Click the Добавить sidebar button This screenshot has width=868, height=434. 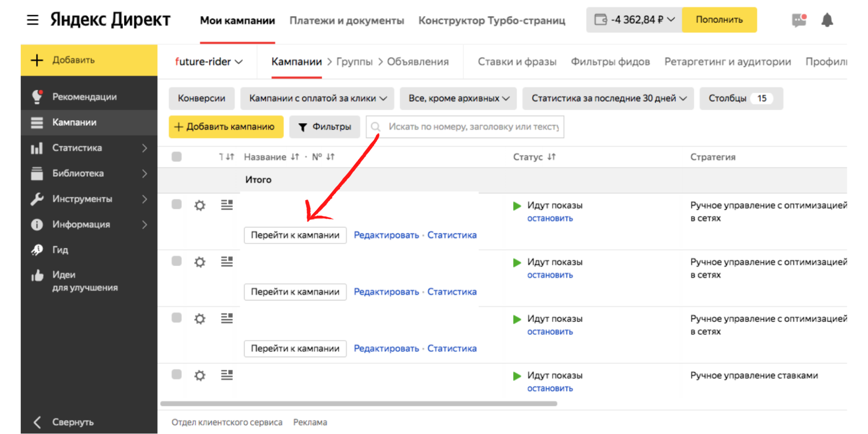pos(89,60)
